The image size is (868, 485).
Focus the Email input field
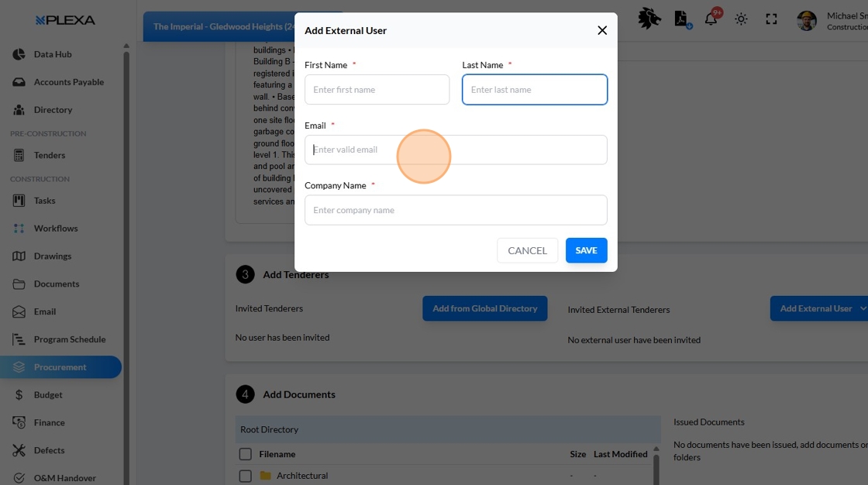[456, 150]
